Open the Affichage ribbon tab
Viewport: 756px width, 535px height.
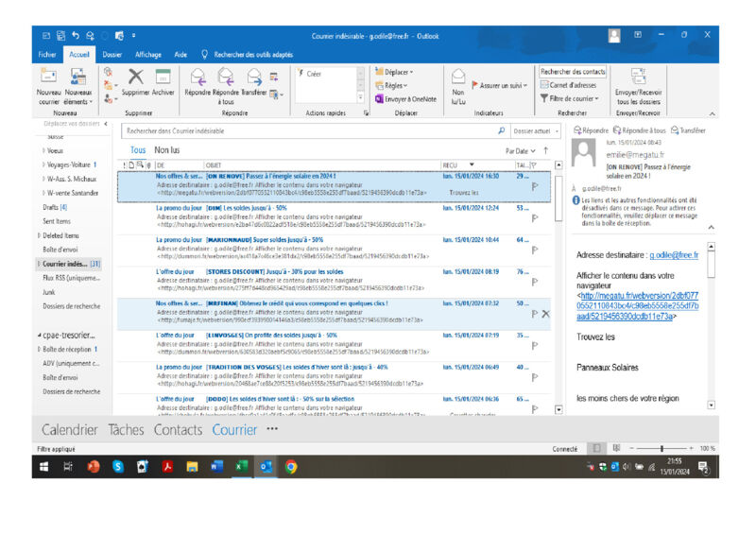[148, 55]
